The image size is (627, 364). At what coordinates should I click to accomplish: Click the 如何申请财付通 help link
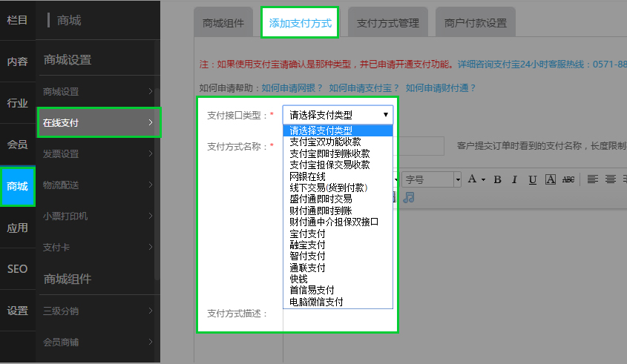tap(441, 87)
